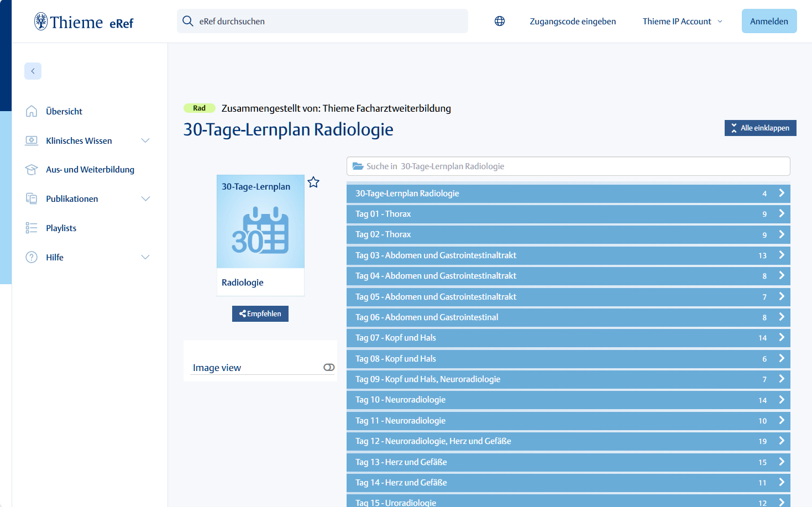Image resolution: width=812 pixels, height=507 pixels.
Task: Click the Suche in 30-Tage-Lernplan Radiologie field
Action: (568, 166)
